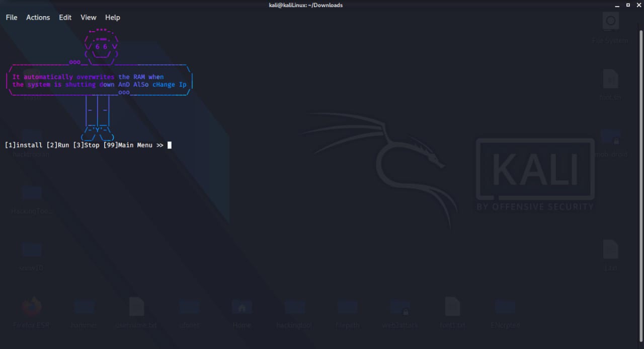Select the 1.txt file icon on desktop
Screen dimensions: 644x349
tap(610, 250)
